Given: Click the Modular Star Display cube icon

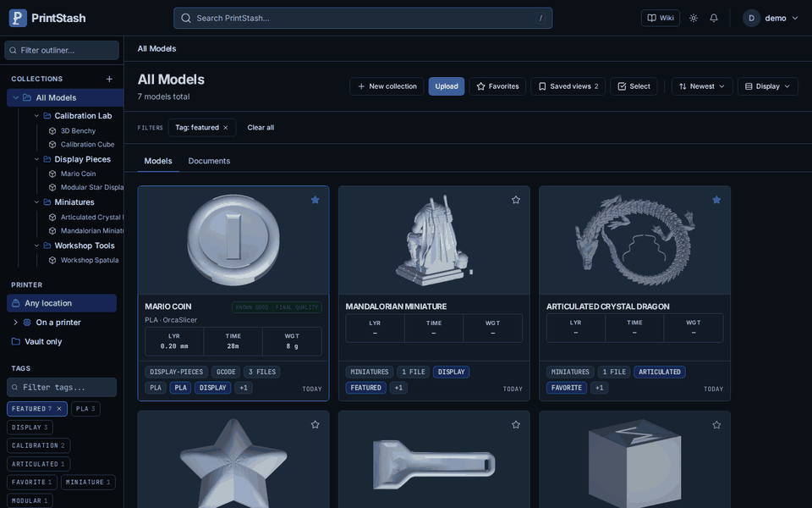Looking at the screenshot, I should point(52,188).
